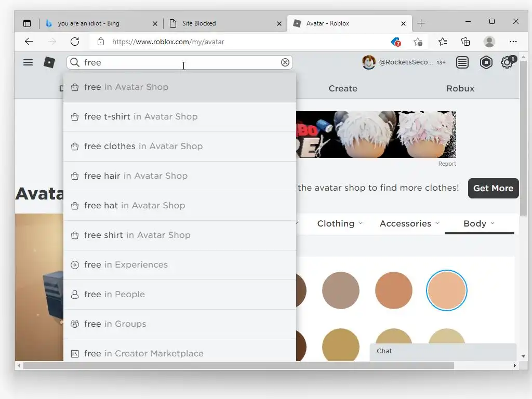The image size is (532, 399).
Task: Click the horizontal page scrollbar
Action: (x=238, y=365)
